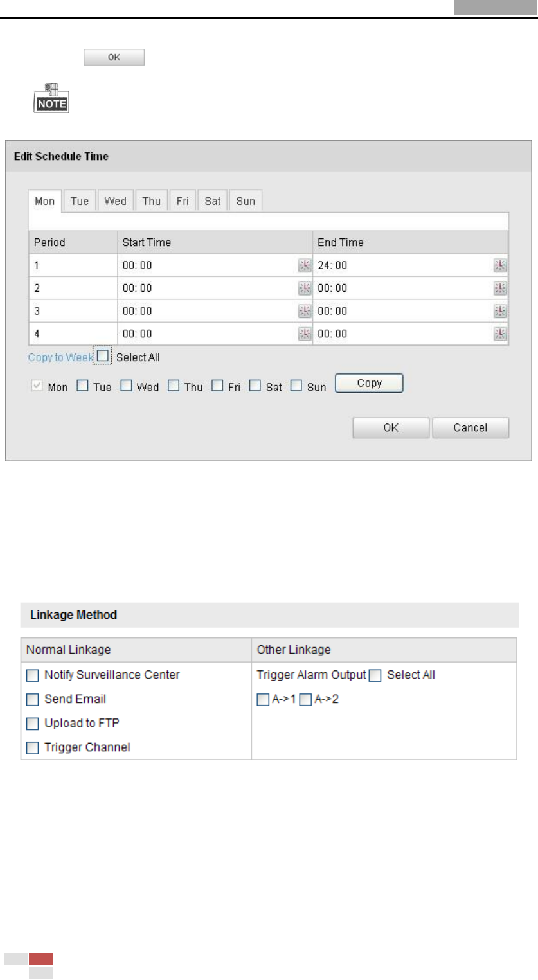Click the small OK button above the note
This screenshot has width=538, height=980.
(x=114, y=58)
